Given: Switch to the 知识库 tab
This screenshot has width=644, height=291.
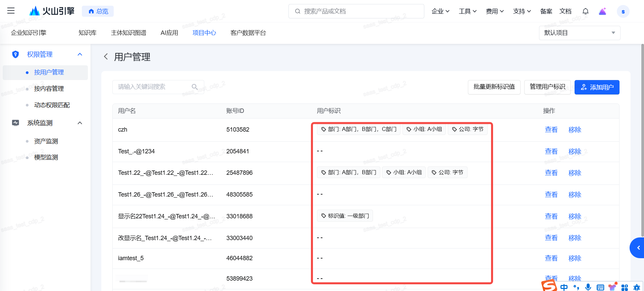Looking at the screenshot, I should (88, 33).
